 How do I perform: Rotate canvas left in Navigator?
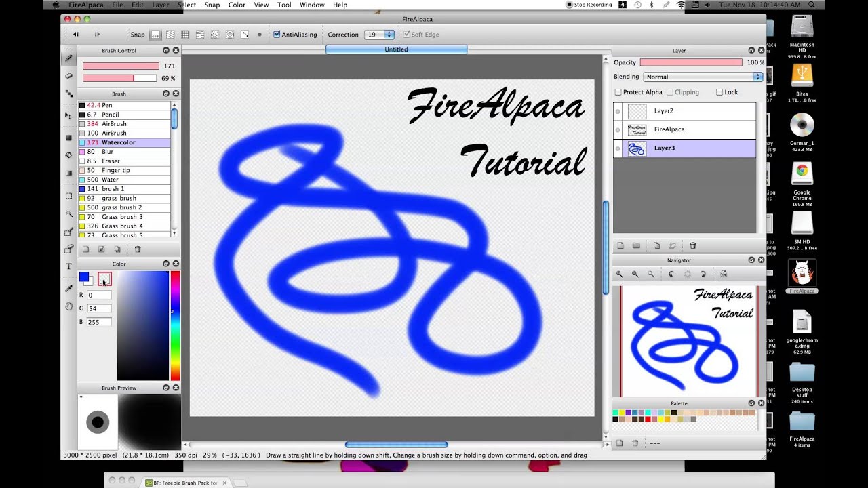(x=671, y=274)
